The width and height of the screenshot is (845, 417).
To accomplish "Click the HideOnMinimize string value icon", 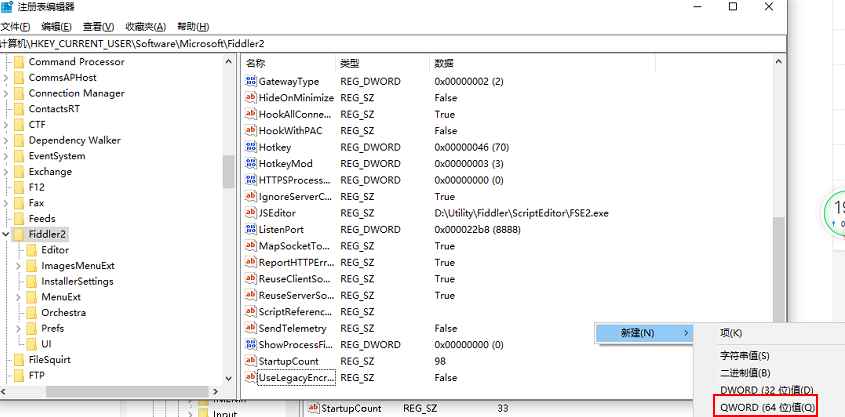I will click(x=251, y=98).
